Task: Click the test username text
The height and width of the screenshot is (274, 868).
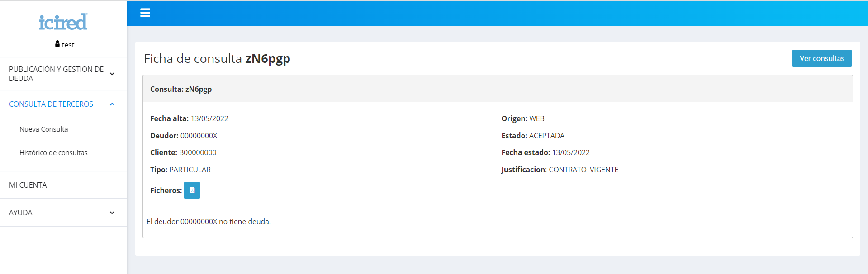Action: coord(68,45)
